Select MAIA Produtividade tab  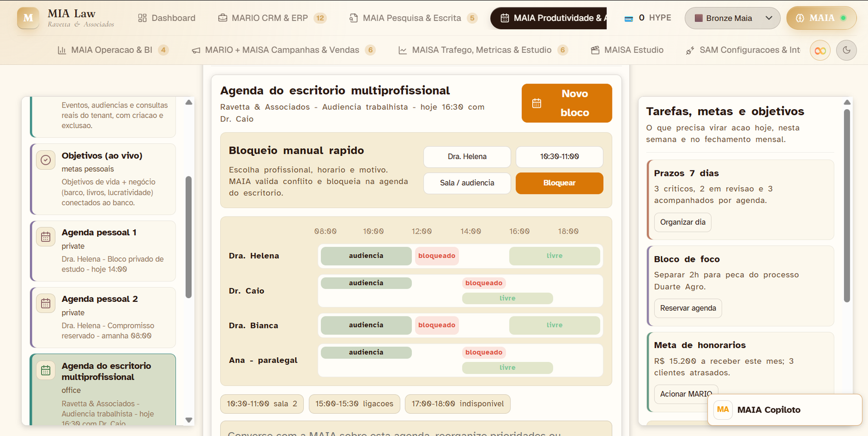pos(548,18)
